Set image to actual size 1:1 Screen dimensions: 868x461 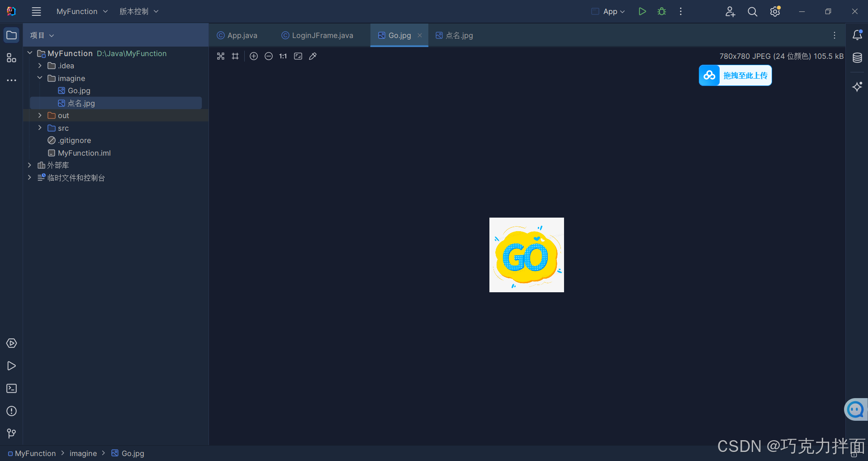(x=283, y=56)
